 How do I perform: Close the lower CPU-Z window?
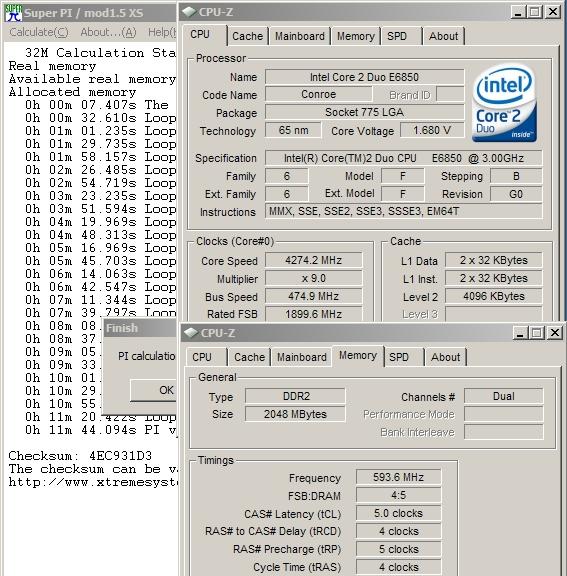pos(555,333)
